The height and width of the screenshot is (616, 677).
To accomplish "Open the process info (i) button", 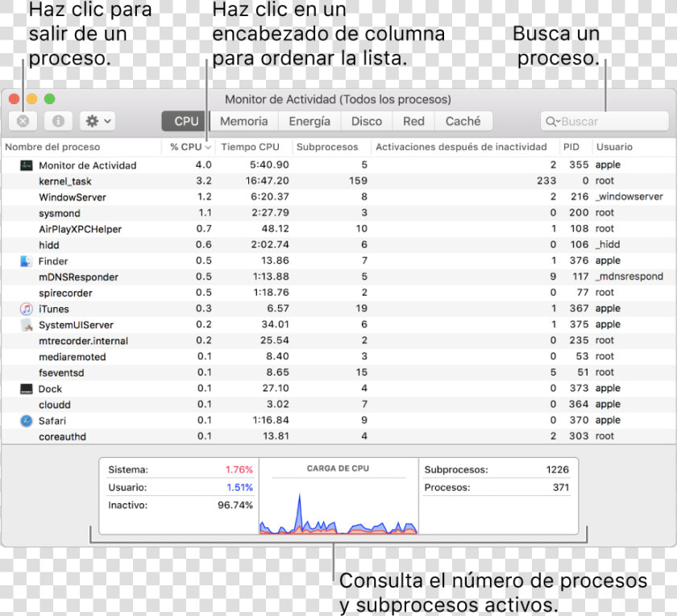I will coord(58,122).
